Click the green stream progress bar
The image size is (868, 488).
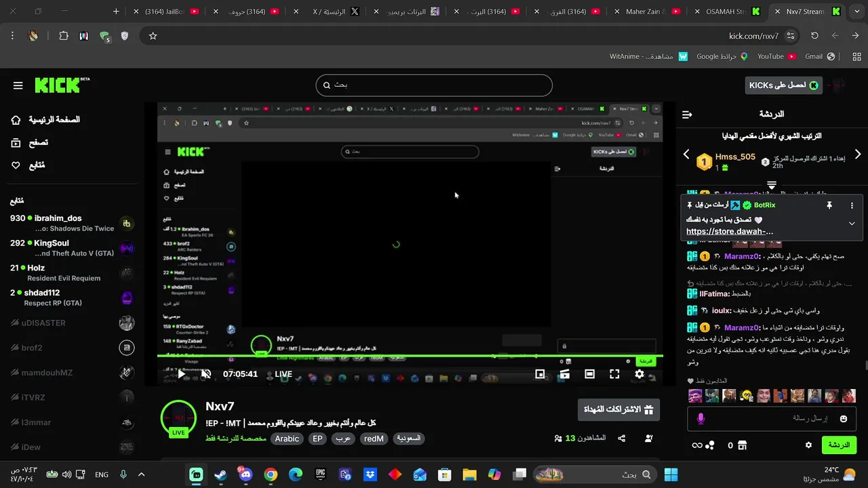(410, 356)
